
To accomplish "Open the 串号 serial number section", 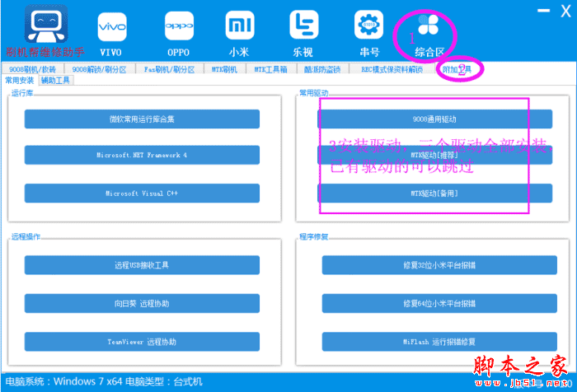I will pyautogui.click(x=368, y=34).
